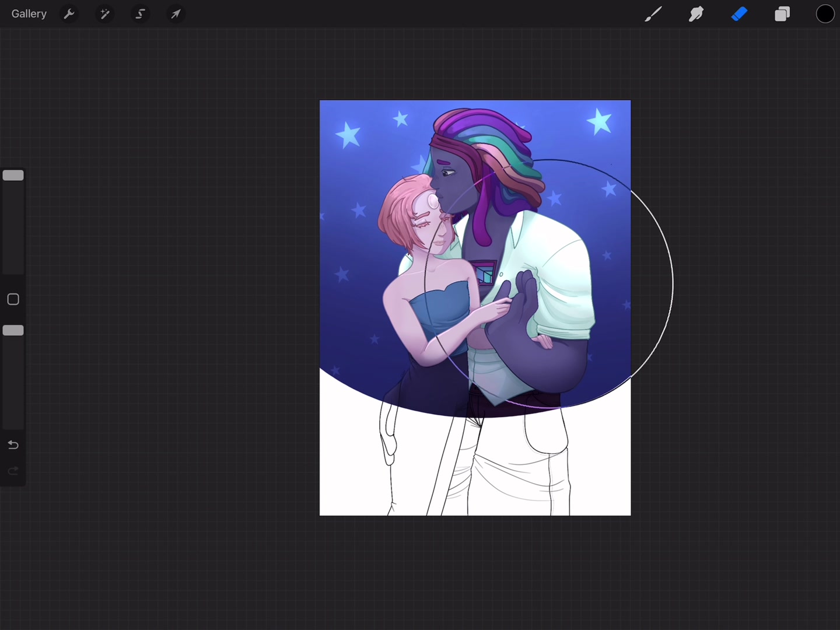Open the Actions wrench menu
840x630 pixels.
[x=69, y=14]
